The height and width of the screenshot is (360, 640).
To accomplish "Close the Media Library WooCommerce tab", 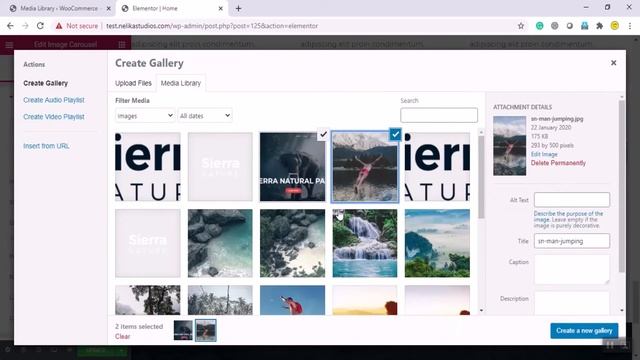I will click(x=109, y=8).
